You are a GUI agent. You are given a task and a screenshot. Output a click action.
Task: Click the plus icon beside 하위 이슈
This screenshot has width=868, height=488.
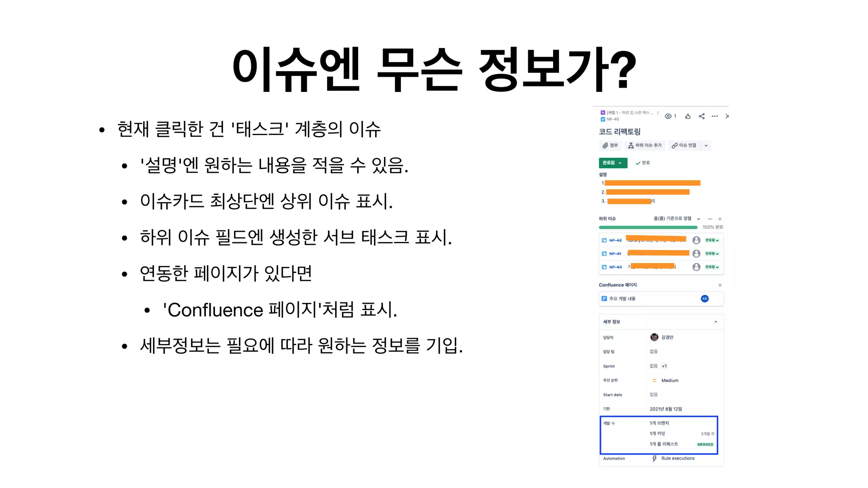(720, 219)
